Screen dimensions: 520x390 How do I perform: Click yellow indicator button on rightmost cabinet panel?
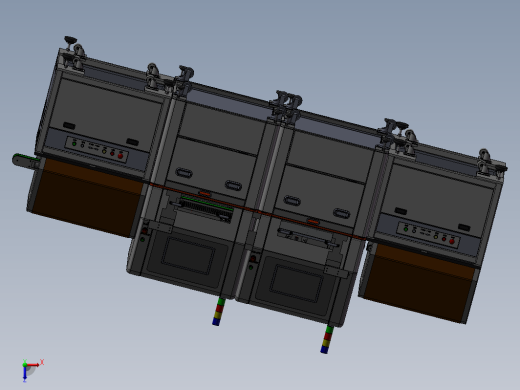[436, 236]
